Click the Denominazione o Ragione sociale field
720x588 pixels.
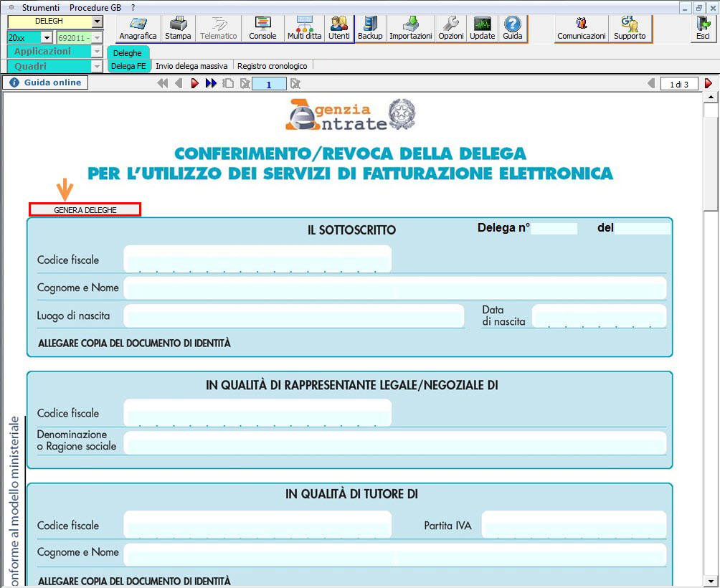pyautogui.click(x=395, y=442)
